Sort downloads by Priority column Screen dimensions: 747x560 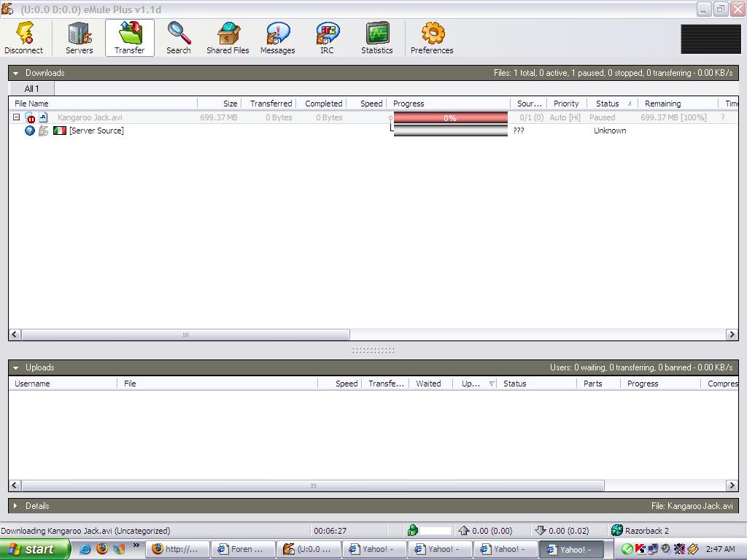(x=566, y=104)
